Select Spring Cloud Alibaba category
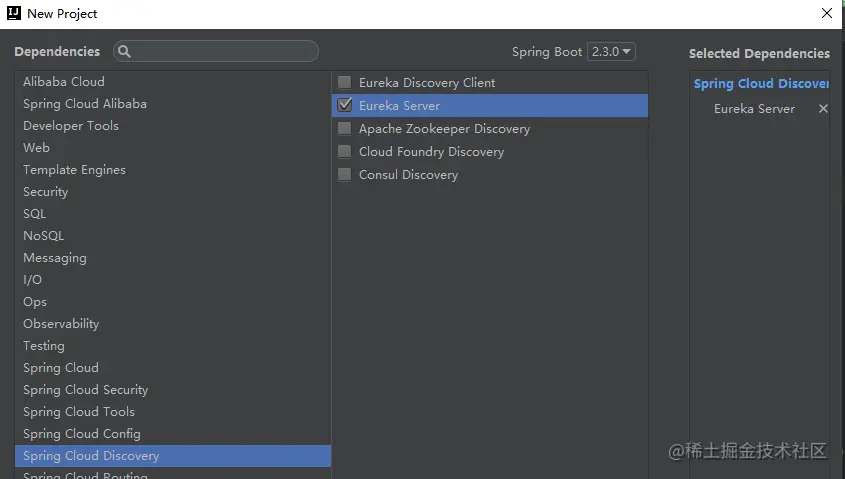845x479 pixels. (172, 103)
